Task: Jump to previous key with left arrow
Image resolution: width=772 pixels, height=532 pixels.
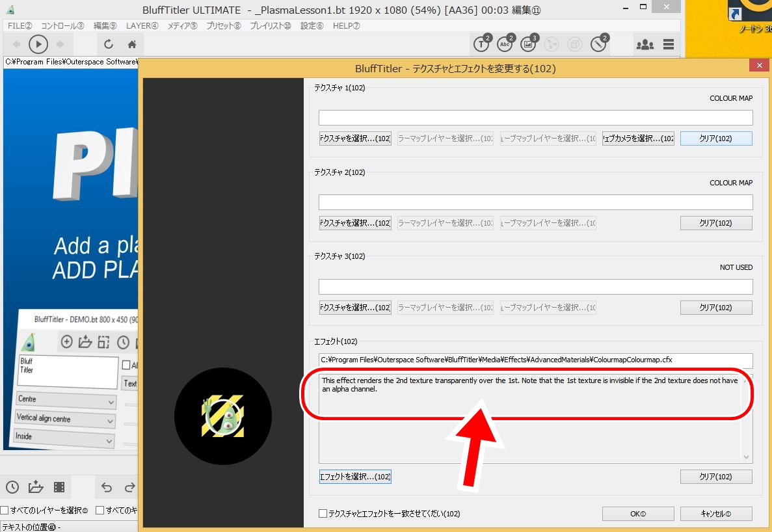Action: (x=16, y=44)
